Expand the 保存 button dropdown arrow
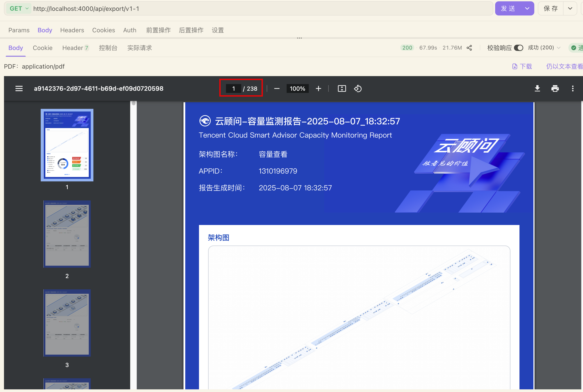This screenshot has width=583, height=392. coord(570,8)
